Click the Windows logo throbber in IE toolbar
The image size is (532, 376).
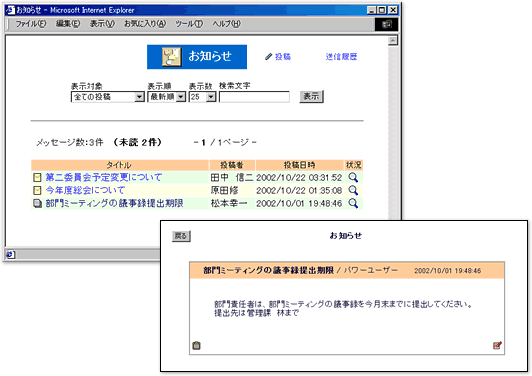point(386,24)
